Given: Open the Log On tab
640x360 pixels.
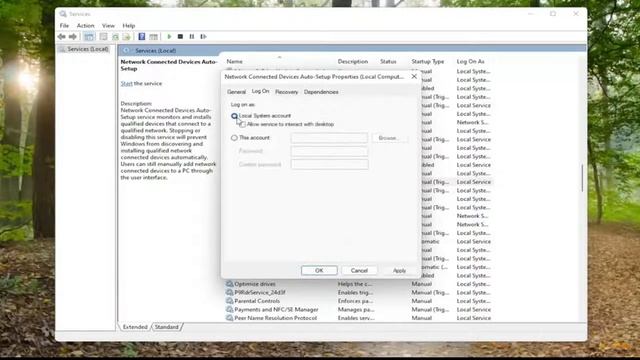Looking at the screenshot, I should [x=260, y=91].
